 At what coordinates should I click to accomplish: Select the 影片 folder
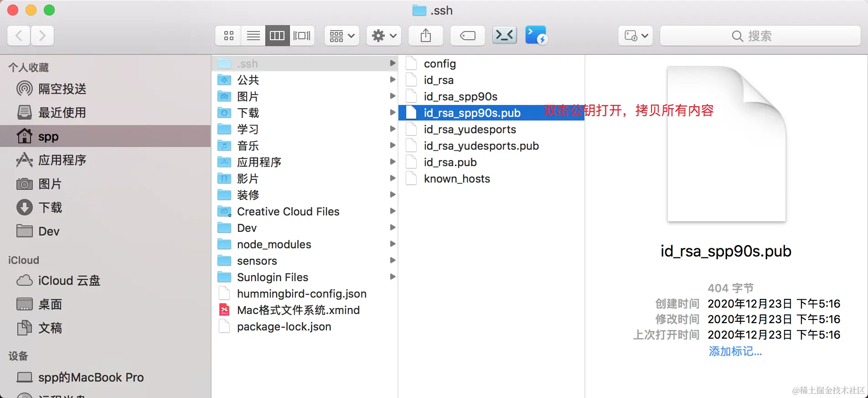point(305,178)
